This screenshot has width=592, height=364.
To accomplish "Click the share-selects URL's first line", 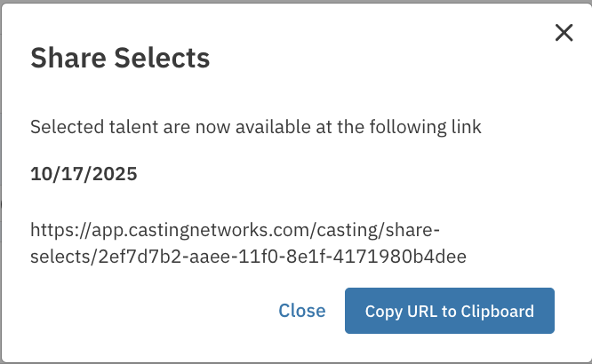I will tap(236, 231).
